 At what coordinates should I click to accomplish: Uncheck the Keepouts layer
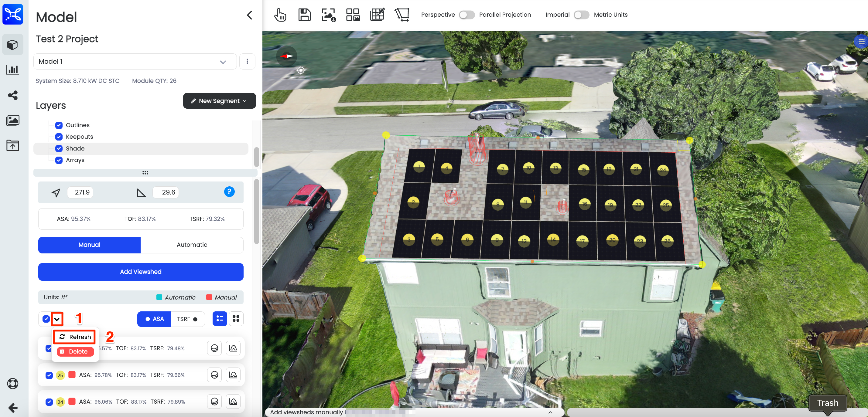(x=59, y=136)
